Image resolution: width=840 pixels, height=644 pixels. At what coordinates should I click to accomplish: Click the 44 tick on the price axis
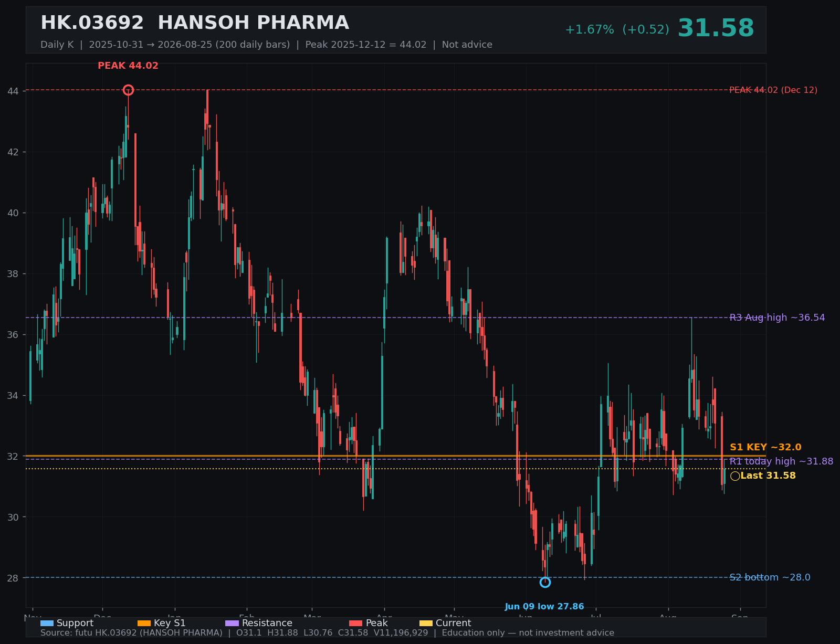(x=13, y=91)
